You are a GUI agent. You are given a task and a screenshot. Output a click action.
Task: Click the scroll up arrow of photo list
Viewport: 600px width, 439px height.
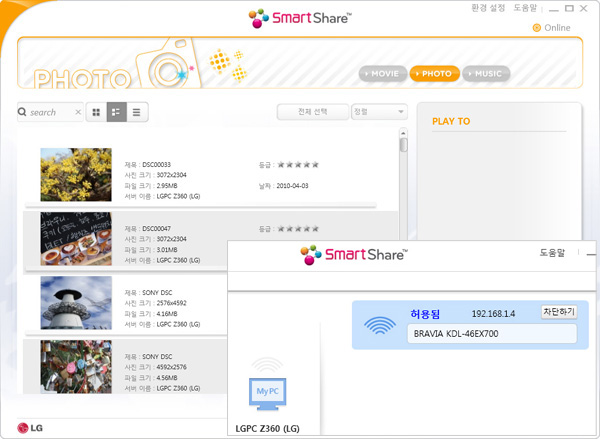[403, 133]
